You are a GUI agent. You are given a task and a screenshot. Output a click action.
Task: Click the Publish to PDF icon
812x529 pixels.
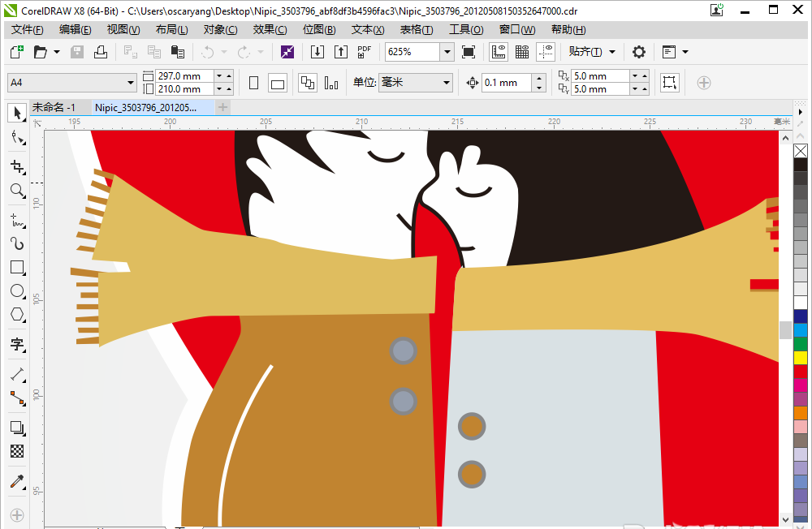point(364,52)
